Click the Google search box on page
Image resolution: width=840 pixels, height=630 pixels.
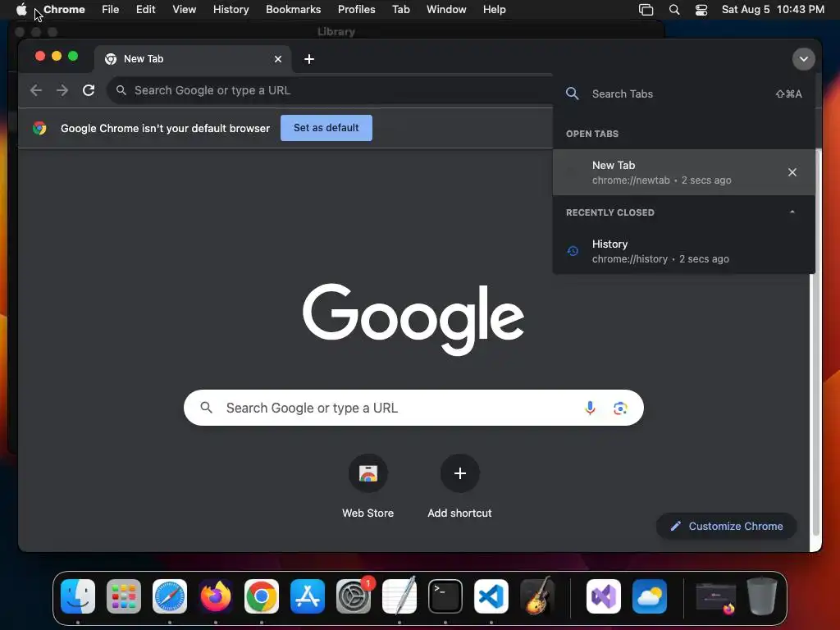tap(413, 408)
